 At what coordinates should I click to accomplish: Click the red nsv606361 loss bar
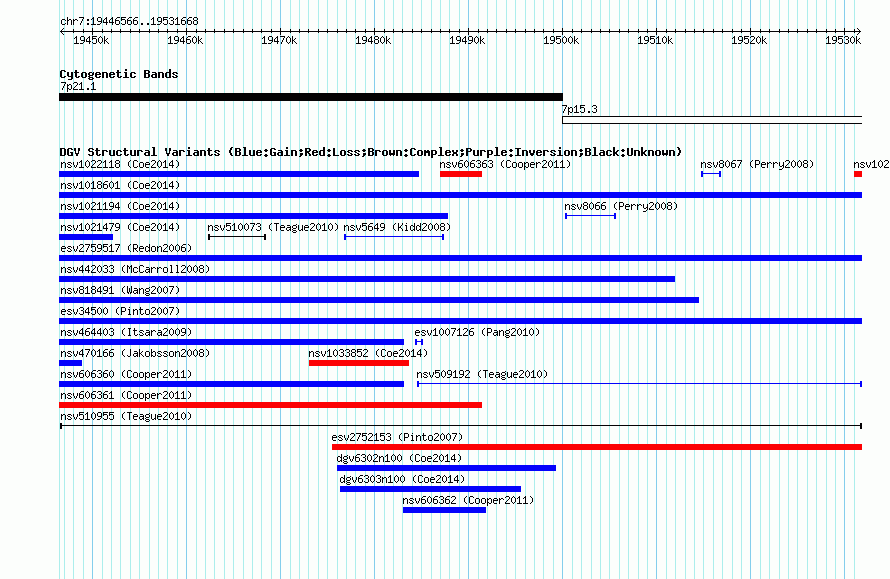tap(270, 405)
